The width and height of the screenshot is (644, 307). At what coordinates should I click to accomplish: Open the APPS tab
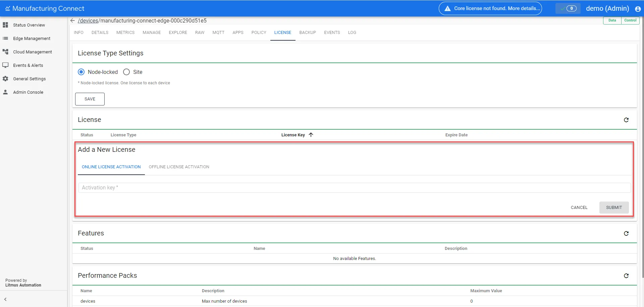(238, 33)
